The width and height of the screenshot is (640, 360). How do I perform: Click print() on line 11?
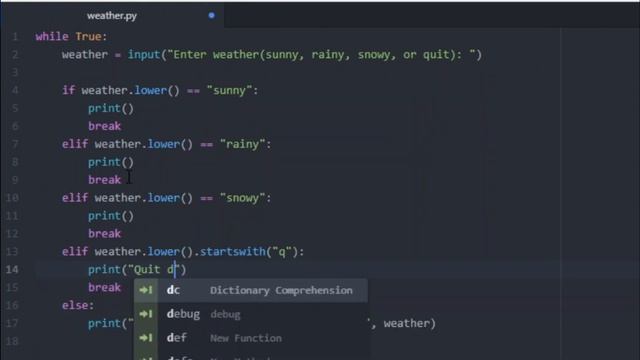(x=111, y=216)
